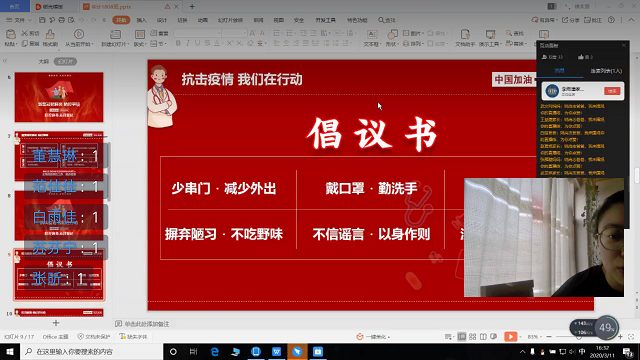This screenshot has height=360, width=640.
Task: Click the Windows Start button
Action: click(10, 351)
